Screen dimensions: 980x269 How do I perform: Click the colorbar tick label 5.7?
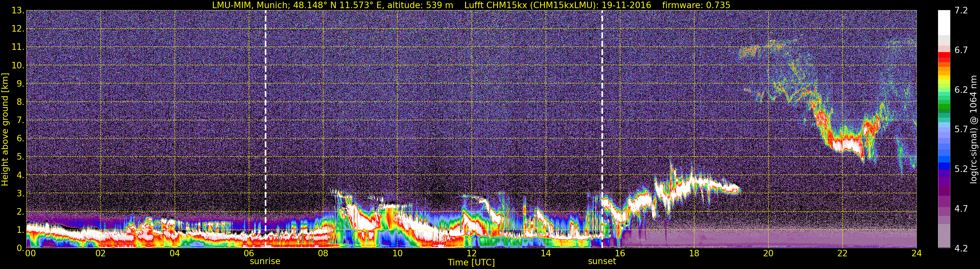pyautogui.click(x=961, y=129)
